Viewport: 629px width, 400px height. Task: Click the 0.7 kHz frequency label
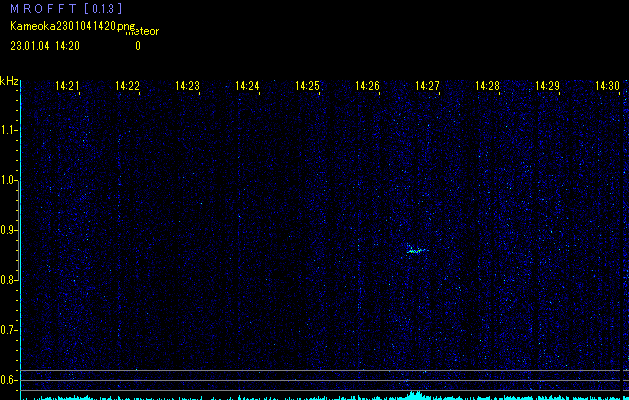click(8, 330)
